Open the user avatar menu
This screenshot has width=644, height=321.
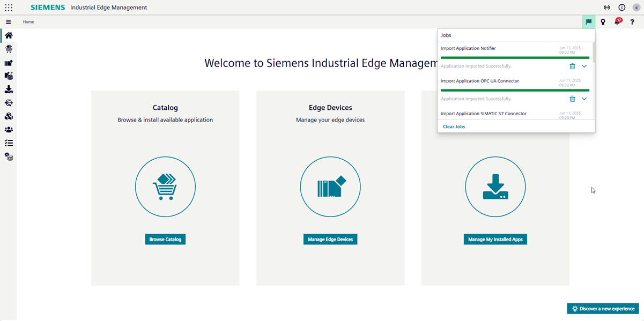[636, 8]
